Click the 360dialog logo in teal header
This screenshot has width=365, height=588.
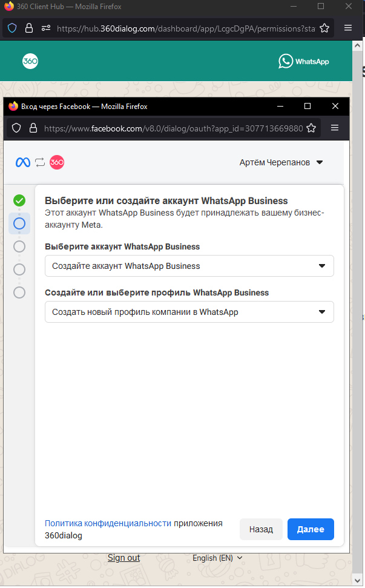(x=30, y=61)
